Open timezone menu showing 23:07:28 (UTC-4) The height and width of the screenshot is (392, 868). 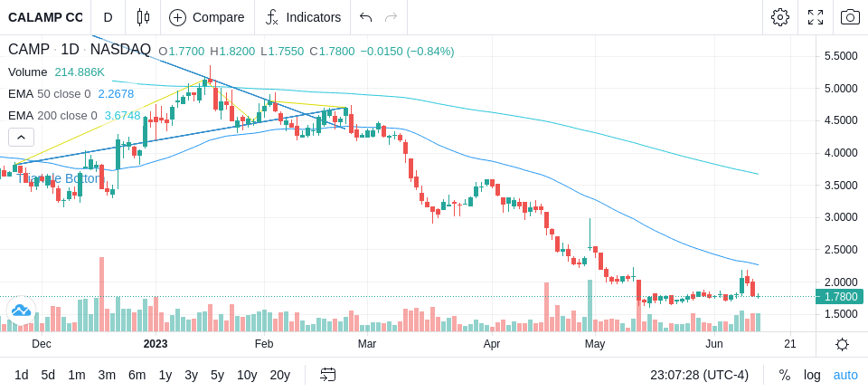pos(699,376)
